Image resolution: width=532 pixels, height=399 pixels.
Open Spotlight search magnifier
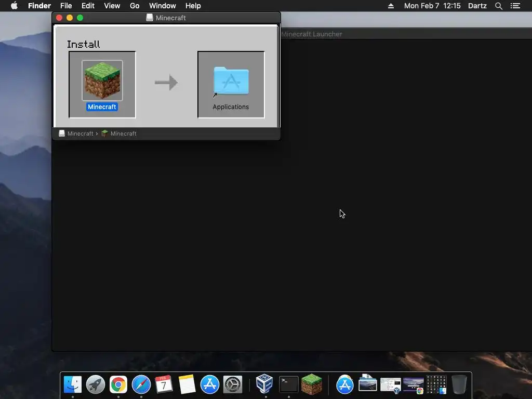(x=498, y=6)
